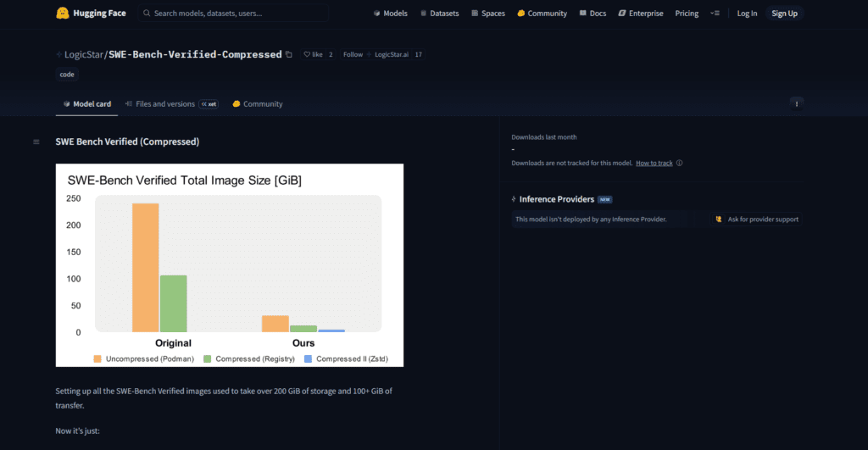Viewport: 868px width, 450px height.
Task: Click the provider support hand icon
Action: tap(719, 219)
